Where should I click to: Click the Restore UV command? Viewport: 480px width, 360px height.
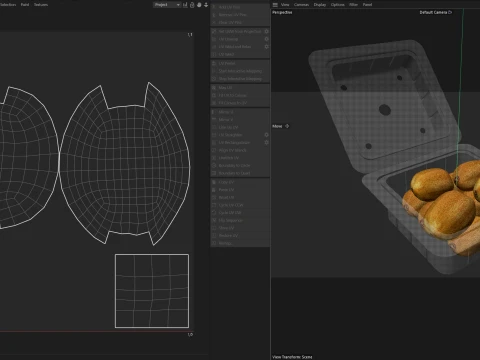pos(240,236)
